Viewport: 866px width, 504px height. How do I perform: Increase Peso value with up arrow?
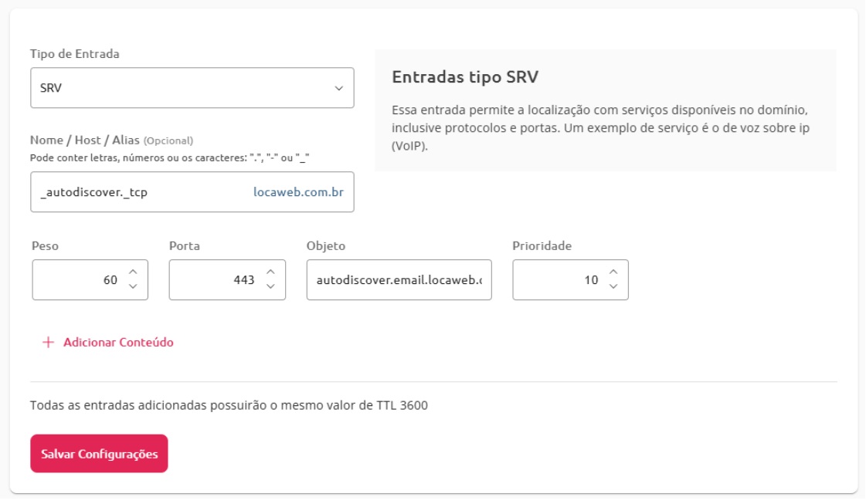click(133, 272)
